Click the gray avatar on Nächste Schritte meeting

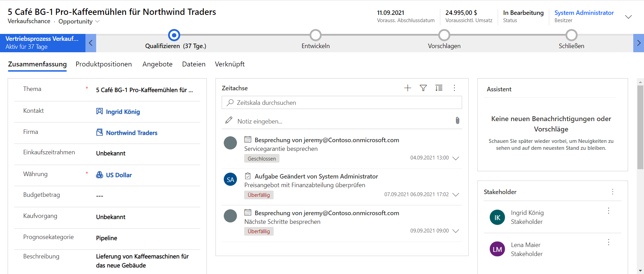point(230,216)
